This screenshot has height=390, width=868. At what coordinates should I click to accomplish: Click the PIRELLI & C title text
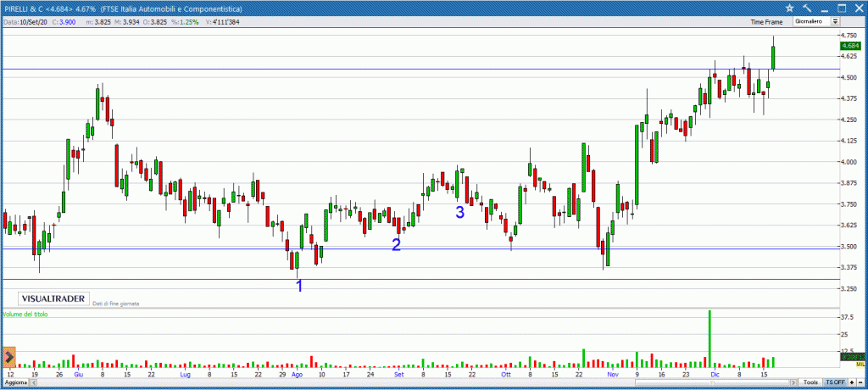point(23,8)
